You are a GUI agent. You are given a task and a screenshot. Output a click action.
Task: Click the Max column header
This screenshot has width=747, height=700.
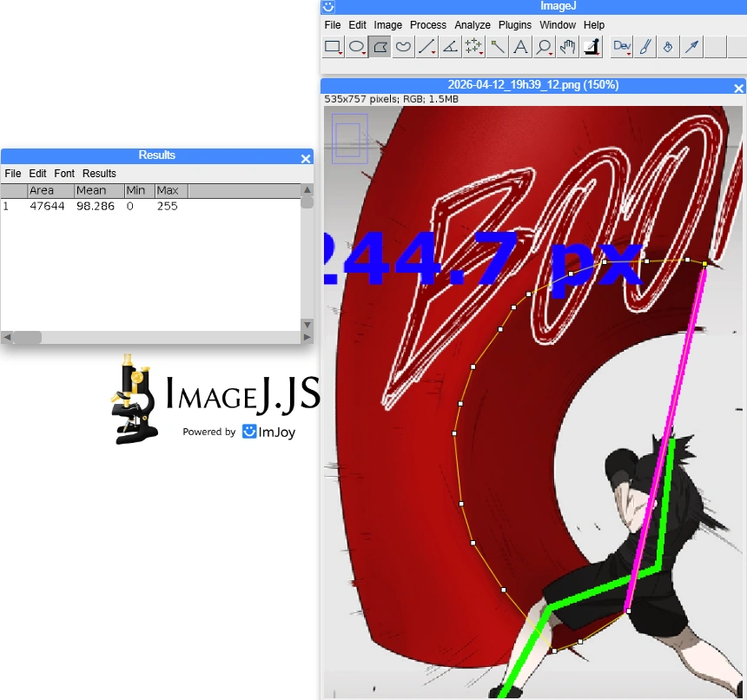click(171, 190)
